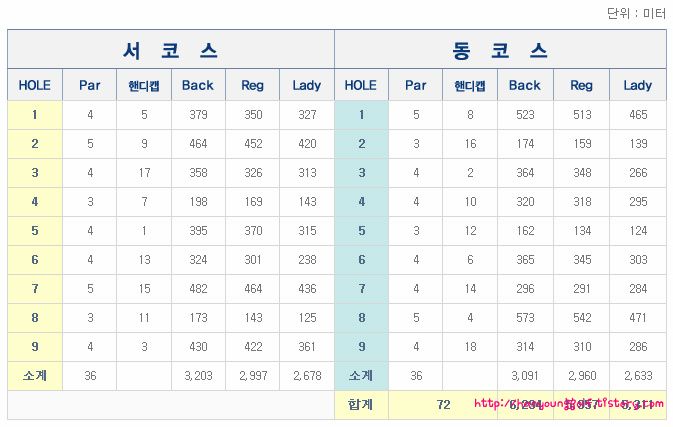Click the 합계 total label

[361, 405]
